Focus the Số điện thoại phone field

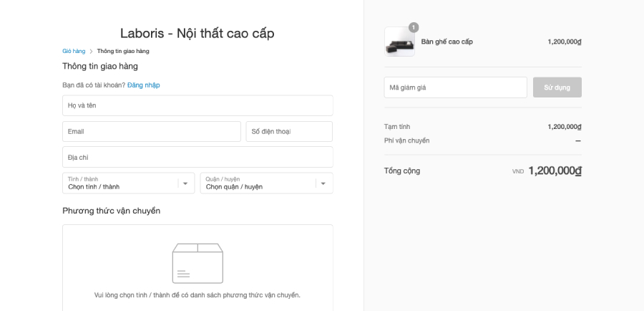[x=289, y=131]
